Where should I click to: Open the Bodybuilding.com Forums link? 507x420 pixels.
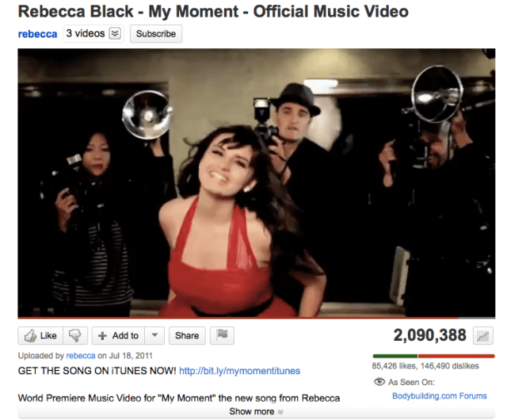(x=440, y=395)
